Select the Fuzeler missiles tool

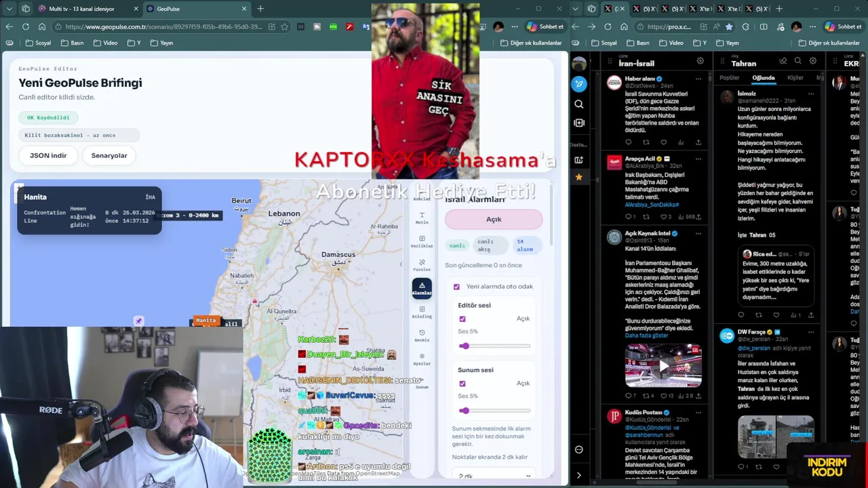pos(422,265)
